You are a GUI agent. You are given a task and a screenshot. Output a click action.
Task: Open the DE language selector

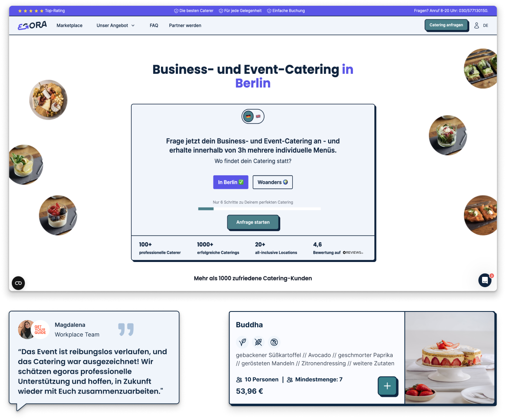pos(486,26)
